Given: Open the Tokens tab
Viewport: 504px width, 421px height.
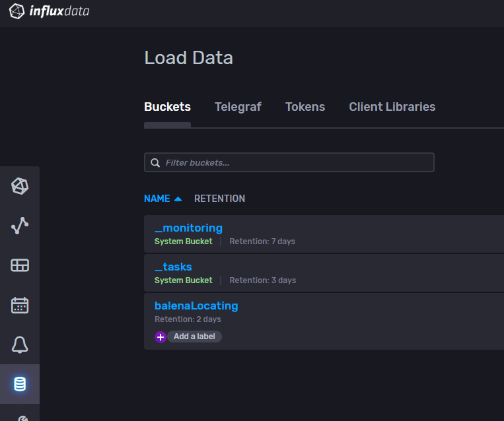Looking at the screenshot, I should [305, 107].
